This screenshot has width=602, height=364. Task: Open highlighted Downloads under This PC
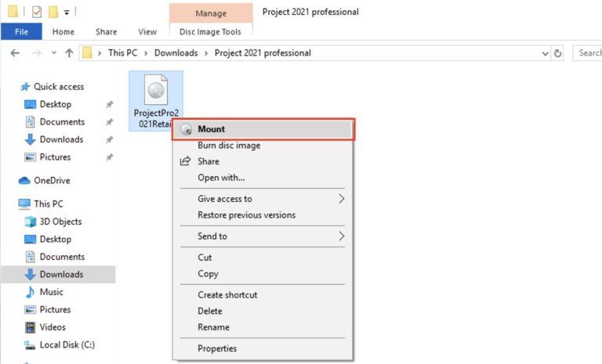tap(58, 274)
